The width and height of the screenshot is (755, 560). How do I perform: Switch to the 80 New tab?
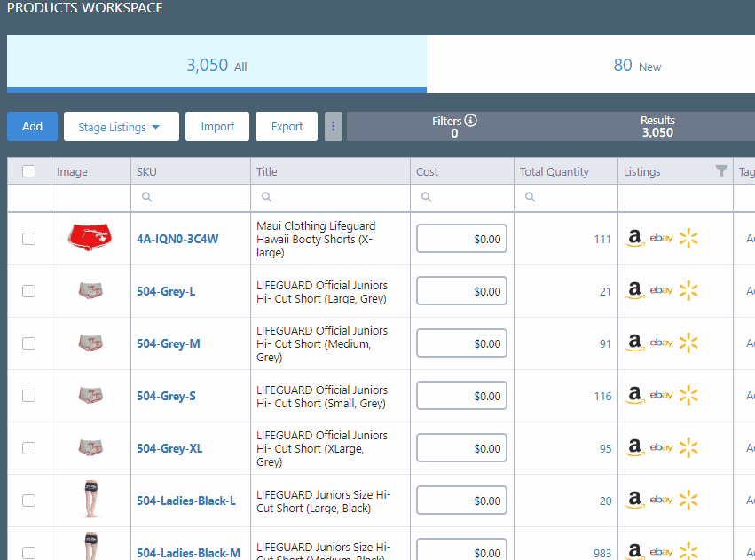click(636, 66)
